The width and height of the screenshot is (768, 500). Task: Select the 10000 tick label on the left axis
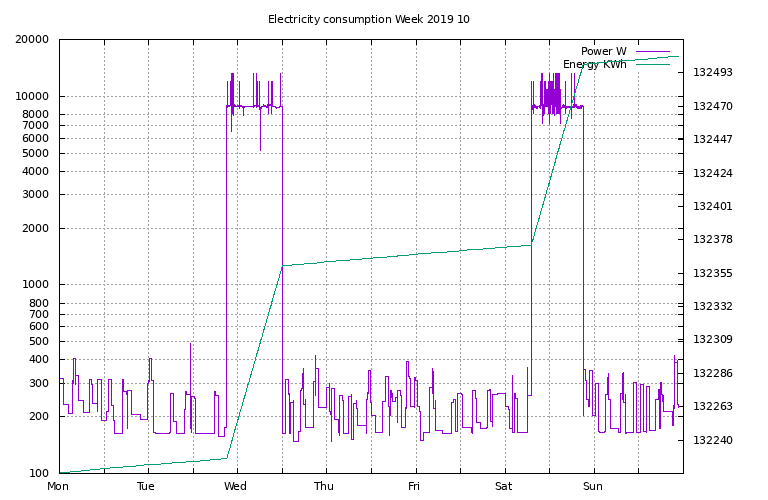(33, 97)
